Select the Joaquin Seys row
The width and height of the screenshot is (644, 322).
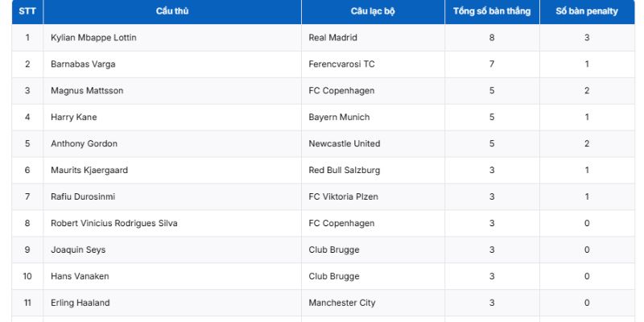click(77, 250)
